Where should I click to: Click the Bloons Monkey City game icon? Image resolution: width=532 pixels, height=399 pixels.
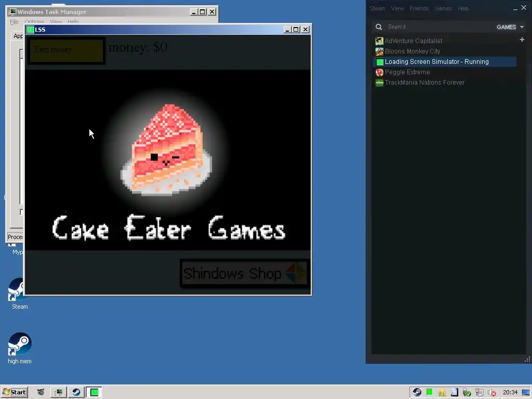[x=379, y=51]
